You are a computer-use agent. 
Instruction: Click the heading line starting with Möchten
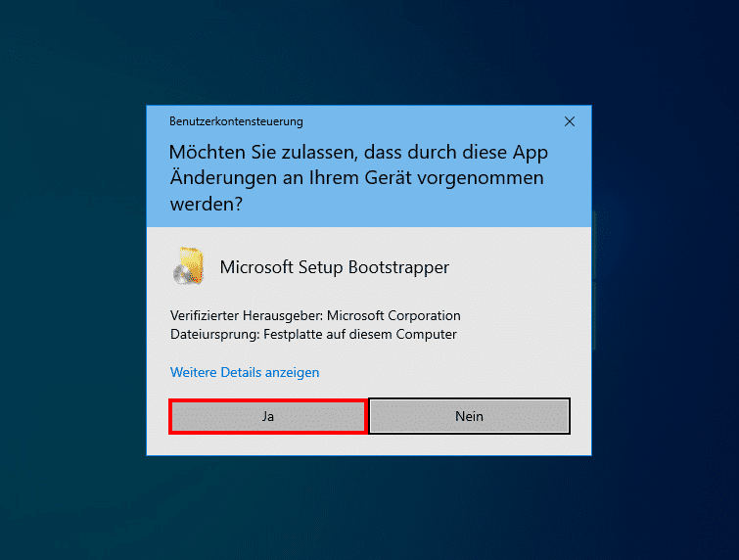[358, 153]
